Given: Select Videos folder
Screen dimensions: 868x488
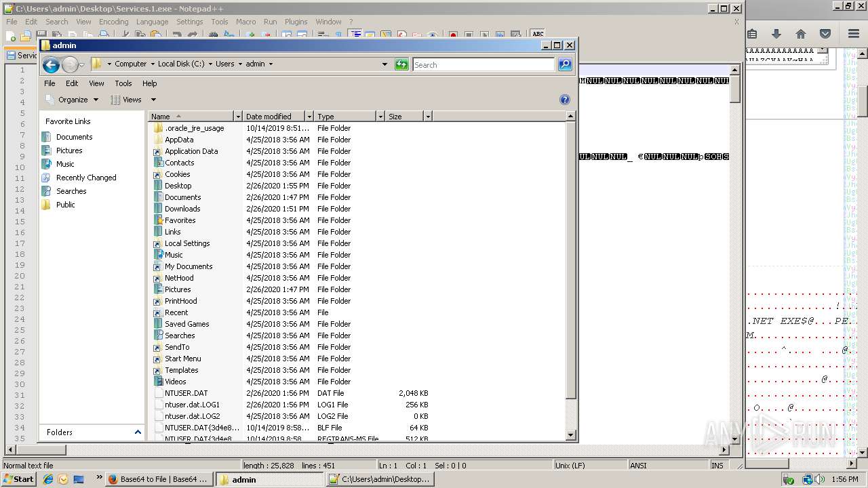Looking at the screenshot, I should [x=175, y=382].
